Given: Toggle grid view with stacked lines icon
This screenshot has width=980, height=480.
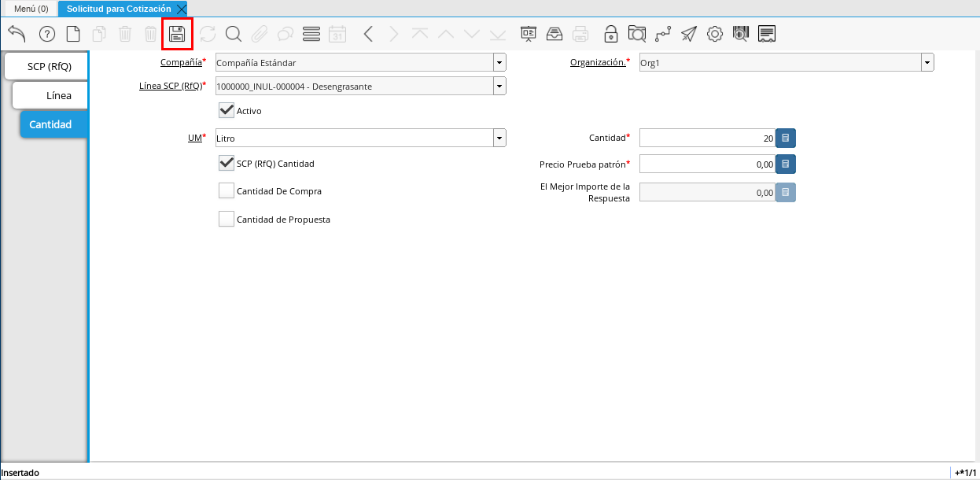Looking at the screenshot, I should click(311, 34).
